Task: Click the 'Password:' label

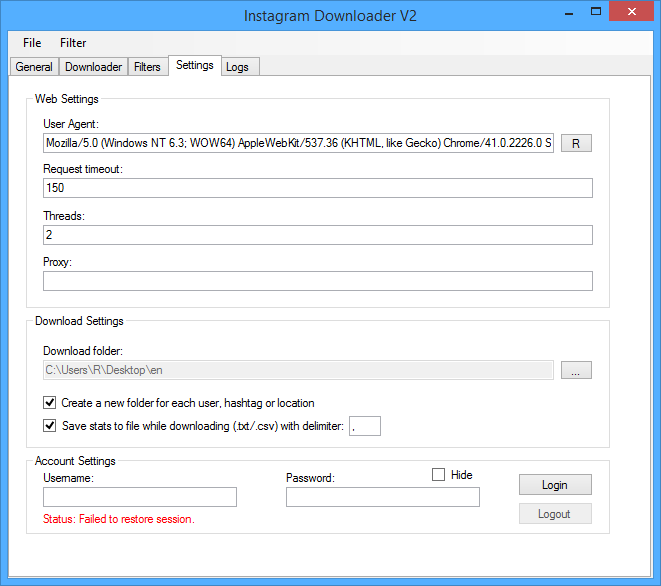Action: [x=310, y=478]
